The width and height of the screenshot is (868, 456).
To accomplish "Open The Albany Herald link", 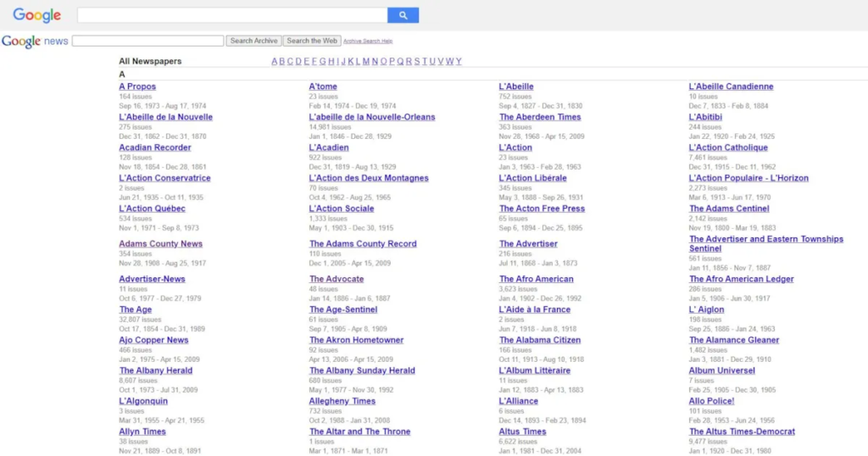I will [156, 370].
